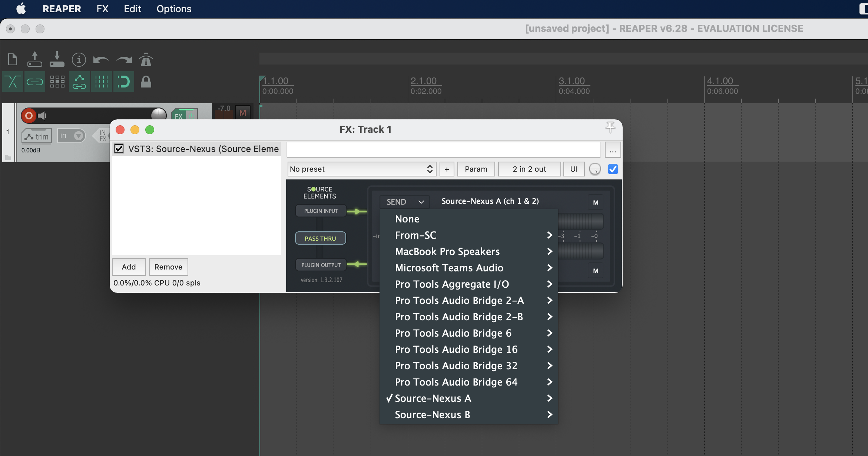868x456 pixels.
Task: Open the SEND dropdown in plugin
Action: tap(404, 202)
